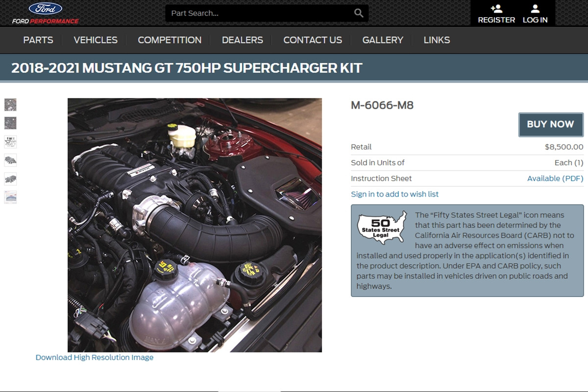The width and height of the screenshot is (588, 392).
Task: Open the GALLERY section
Action: point(383,40)
